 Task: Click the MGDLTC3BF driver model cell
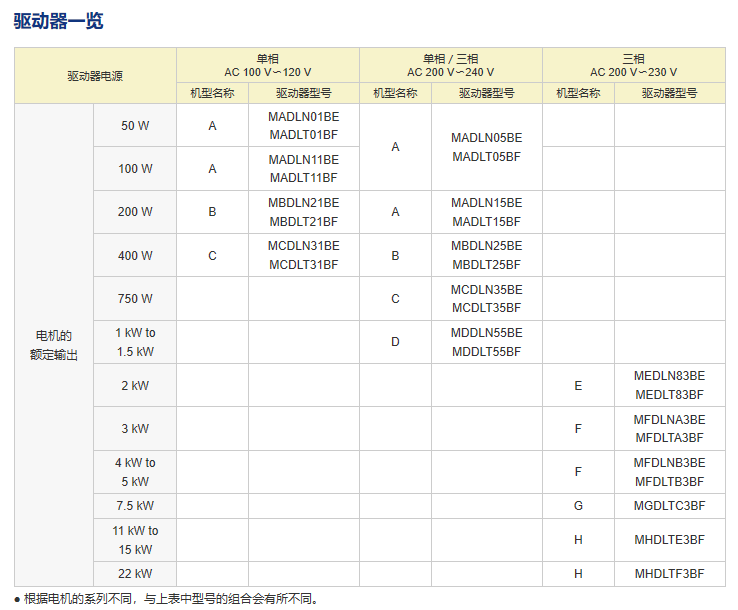[x=669, y=506]
